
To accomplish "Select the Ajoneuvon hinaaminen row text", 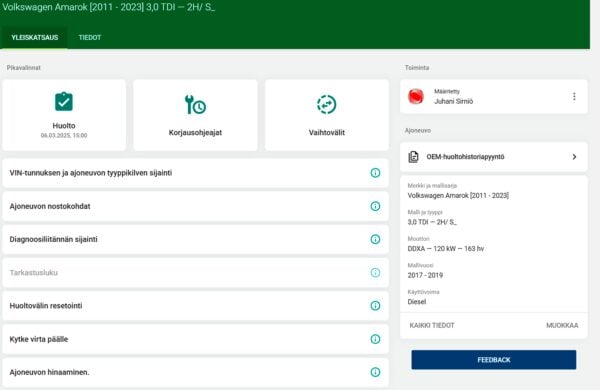I will (49, 372).
